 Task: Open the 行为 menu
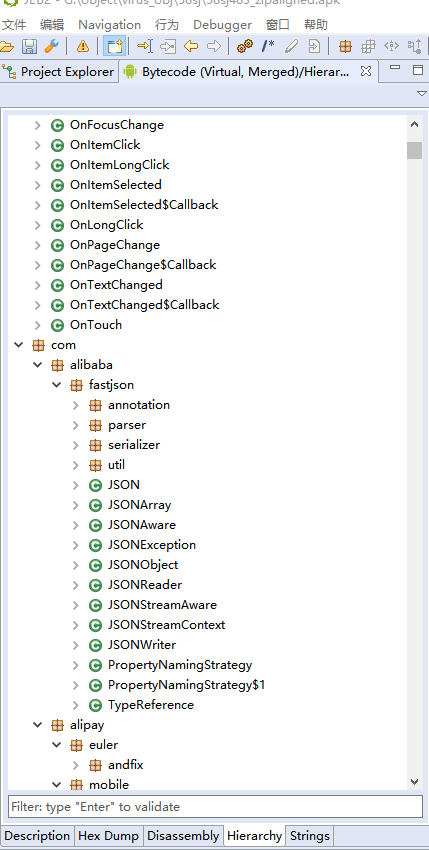pos(167,25)
